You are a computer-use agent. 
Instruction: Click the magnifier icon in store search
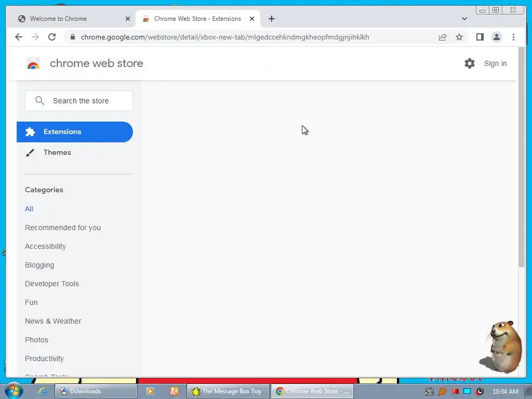(39, 100)
